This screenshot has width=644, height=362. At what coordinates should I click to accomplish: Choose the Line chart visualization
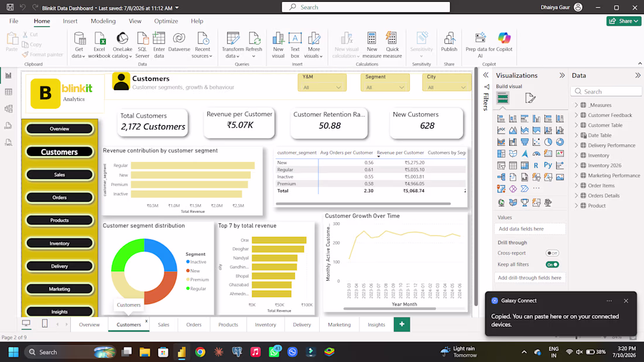501,130
